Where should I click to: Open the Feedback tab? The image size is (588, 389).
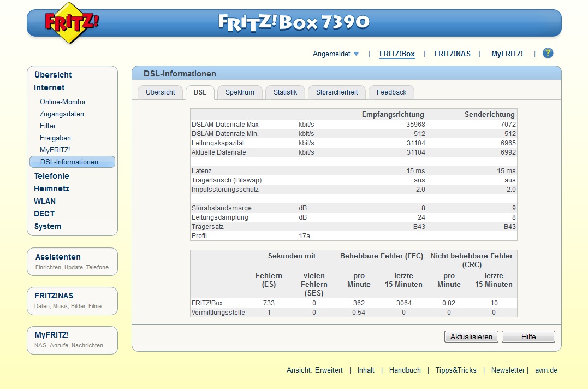(x=391, y=92)
